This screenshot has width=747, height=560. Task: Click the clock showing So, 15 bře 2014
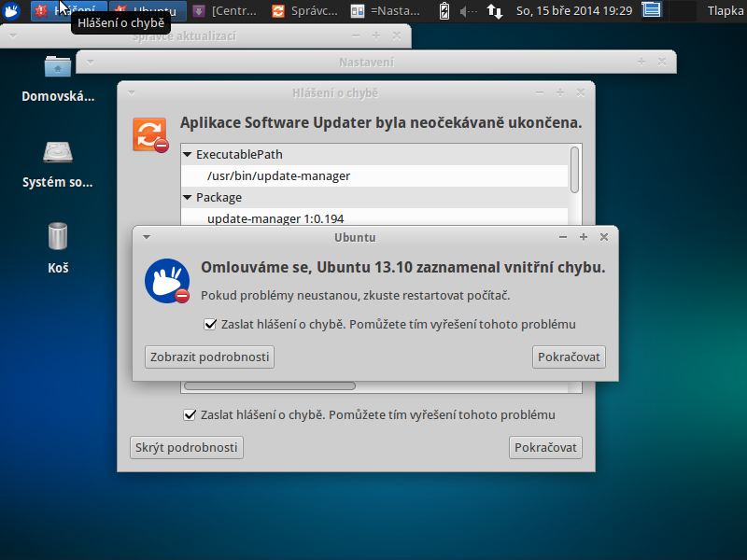pos(574,10)
